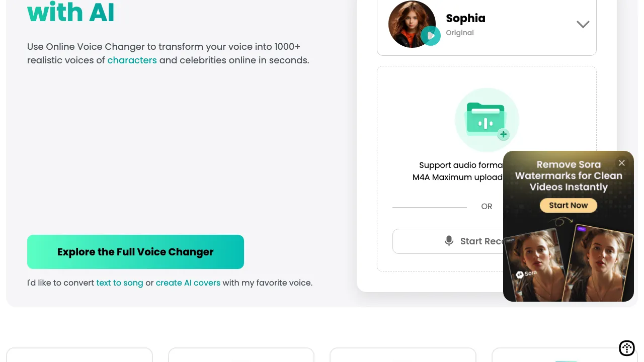The width and height of the screenshot is (644, 362).
Task: Expand the Sophia voice selection dropdown
Action: [x=583, y=24]
